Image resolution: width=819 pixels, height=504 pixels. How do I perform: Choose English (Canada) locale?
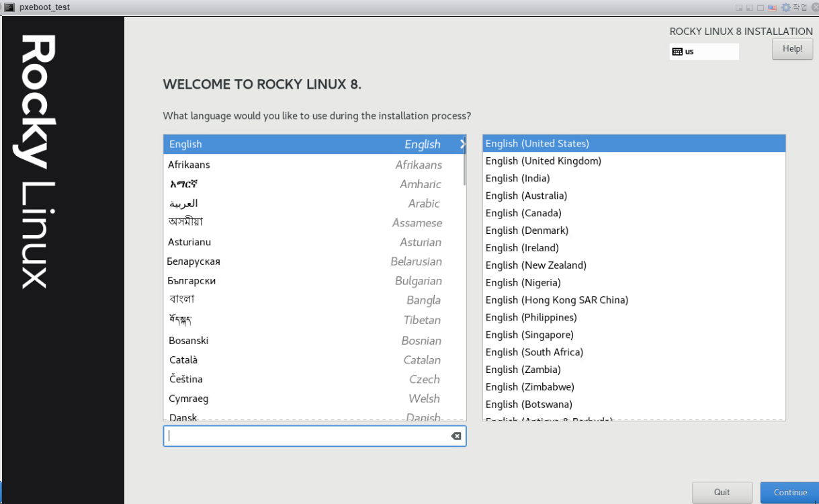[634, 214]
